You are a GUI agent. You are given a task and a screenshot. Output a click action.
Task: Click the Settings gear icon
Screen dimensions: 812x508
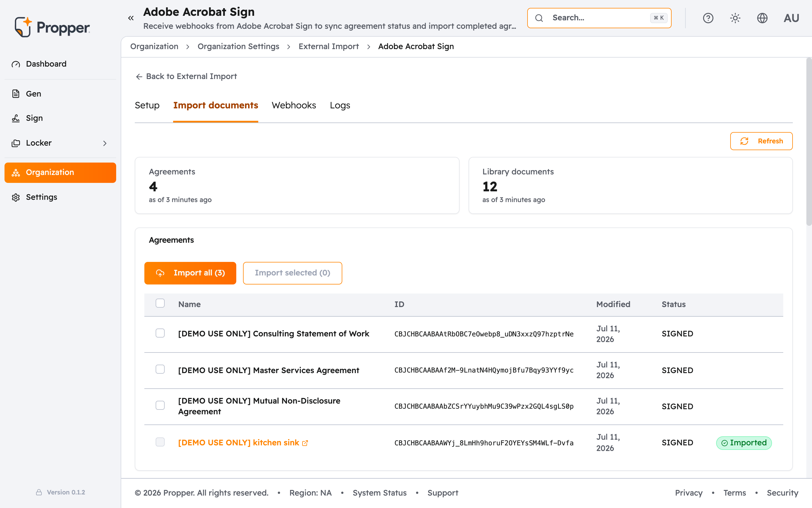16,197
